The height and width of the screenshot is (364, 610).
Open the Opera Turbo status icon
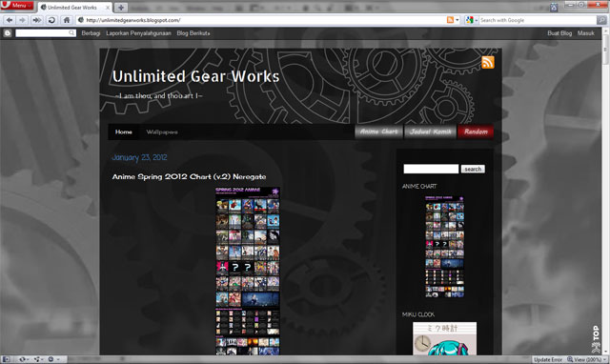click(52, 359)
